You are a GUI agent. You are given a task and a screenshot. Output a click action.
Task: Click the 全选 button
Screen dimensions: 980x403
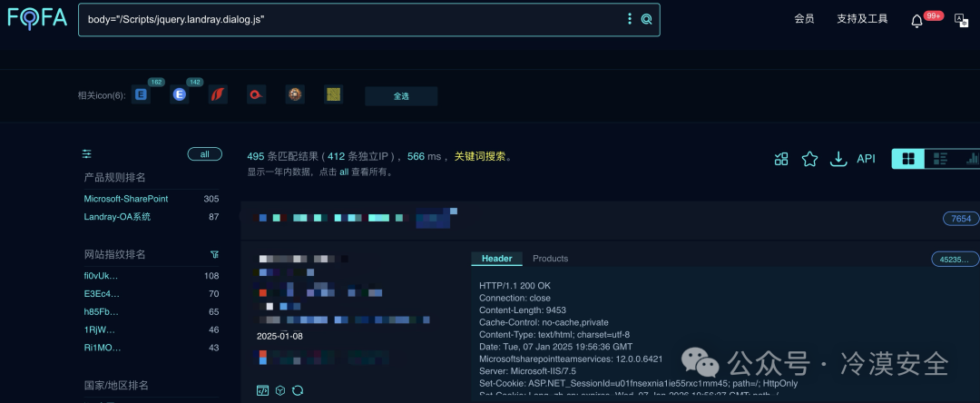401,96
